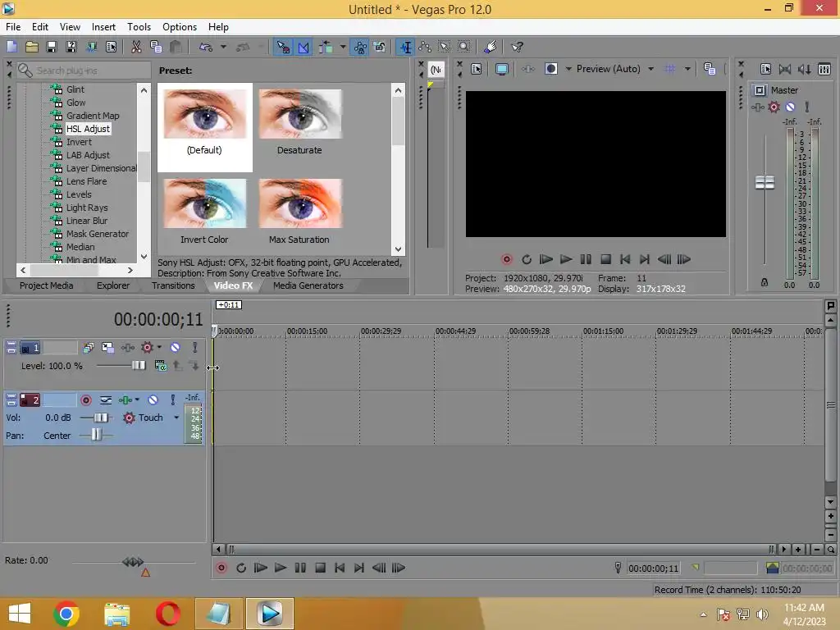Screen dimensions: 840x630
Task: Click Play From Start in preview window
Action: click(546, 259)
